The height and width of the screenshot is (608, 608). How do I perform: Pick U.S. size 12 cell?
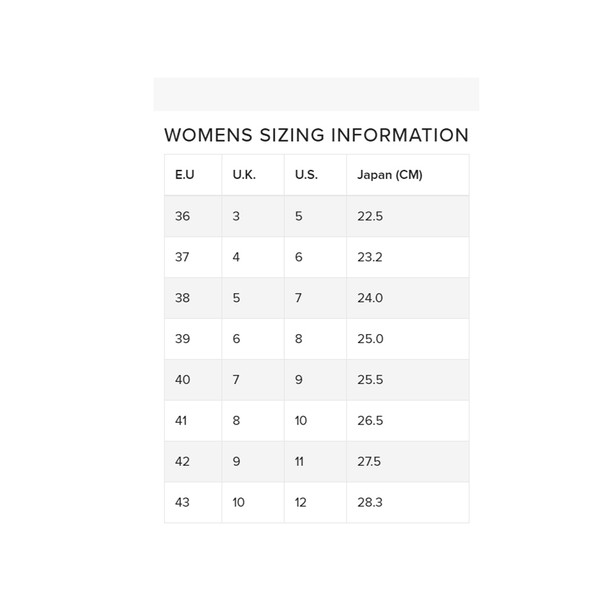pyautogui.click(x=301, y=503)
